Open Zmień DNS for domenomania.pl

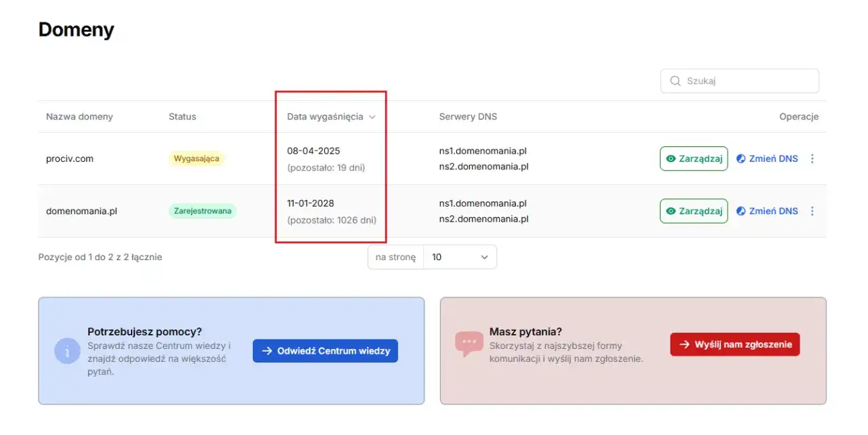(767, 211)
